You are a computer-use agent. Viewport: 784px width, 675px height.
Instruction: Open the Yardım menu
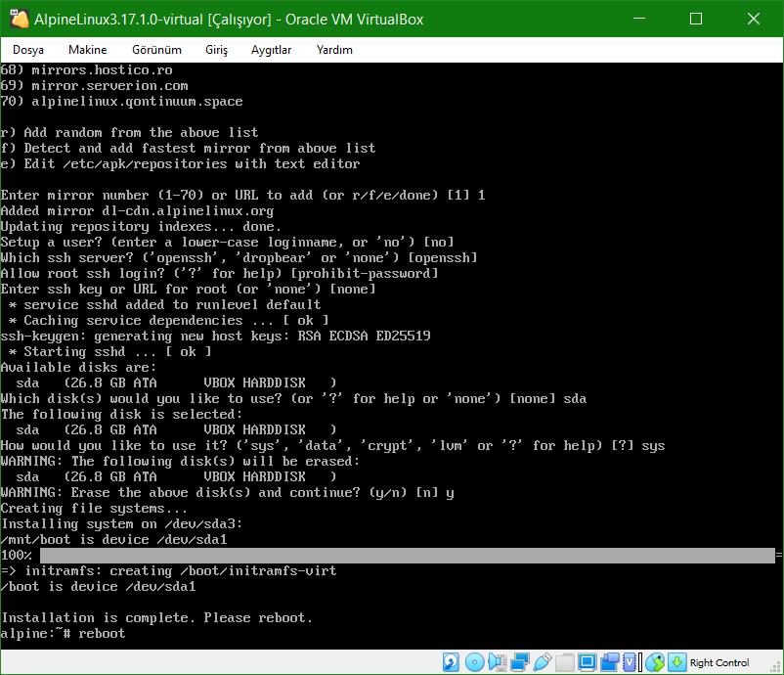coord(334,50)
